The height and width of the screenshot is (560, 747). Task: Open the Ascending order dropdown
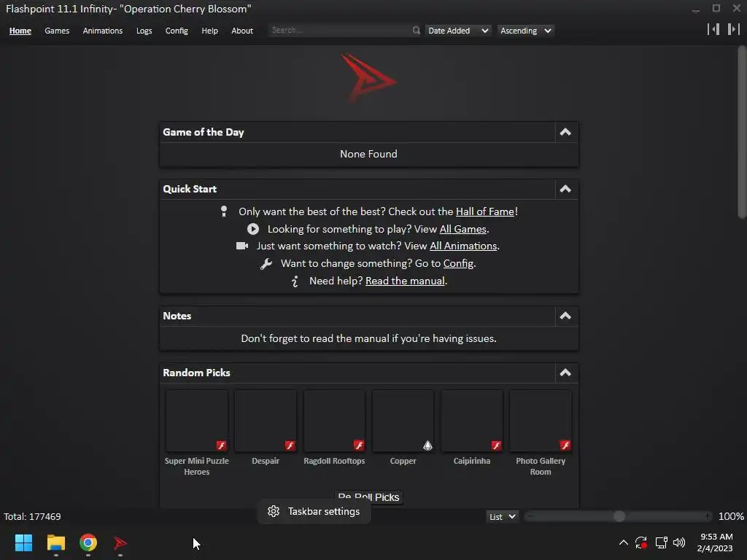(525, 31)
